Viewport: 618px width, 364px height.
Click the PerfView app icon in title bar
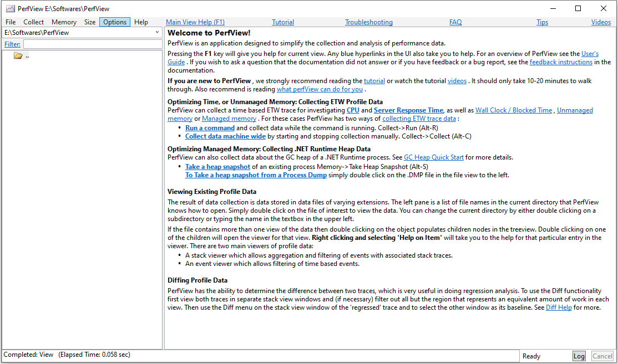[10, 9]
